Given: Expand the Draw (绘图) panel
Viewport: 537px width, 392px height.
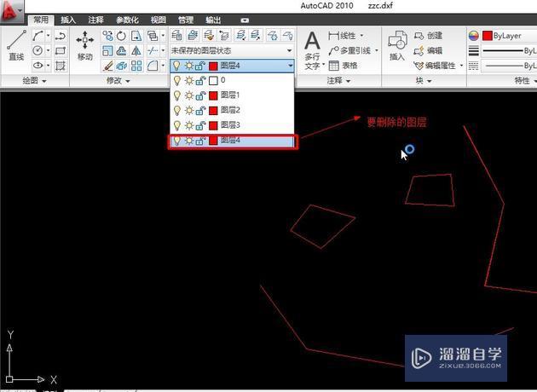Looking at the screenshot, I should coord(34,81).
